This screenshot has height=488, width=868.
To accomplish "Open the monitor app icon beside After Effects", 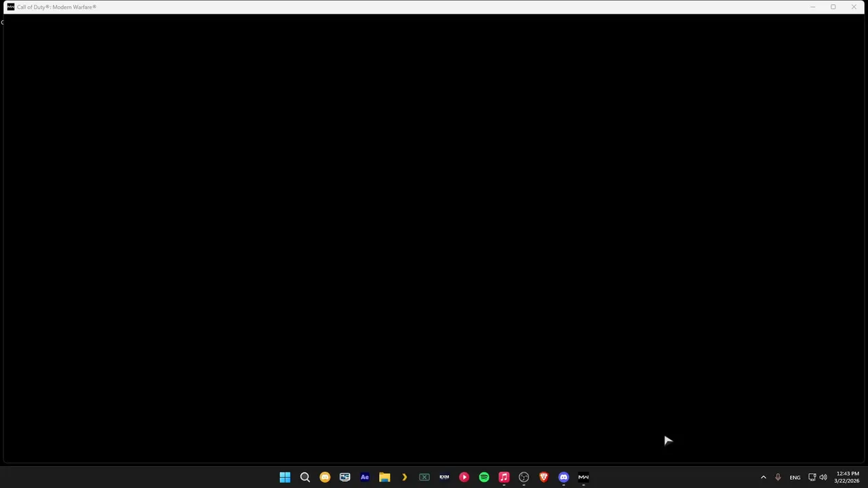I will point(344,477).
